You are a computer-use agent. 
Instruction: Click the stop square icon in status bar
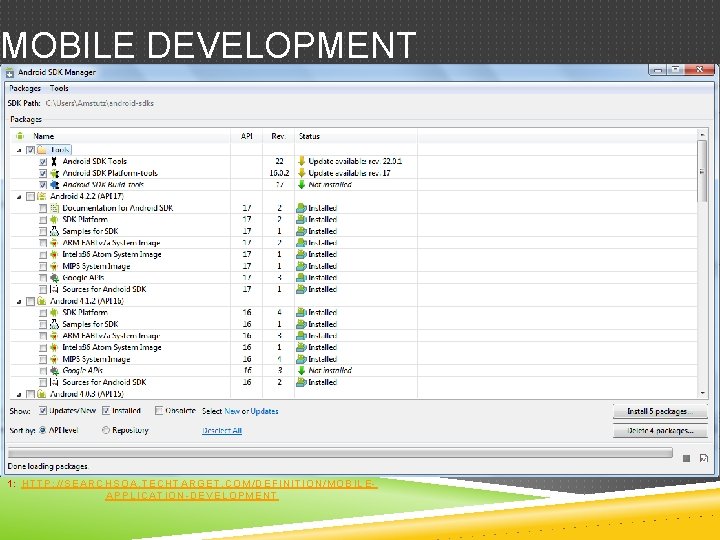pos(686,458)
